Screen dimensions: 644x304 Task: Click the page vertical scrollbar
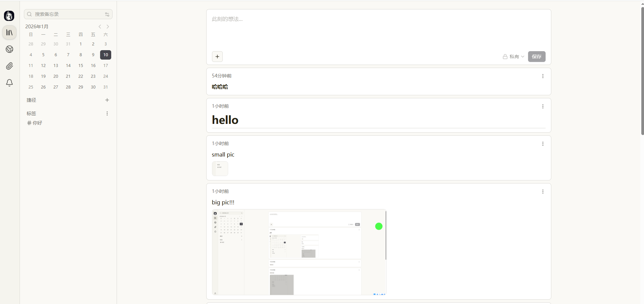pyautogui.click(x=642, y=71)
